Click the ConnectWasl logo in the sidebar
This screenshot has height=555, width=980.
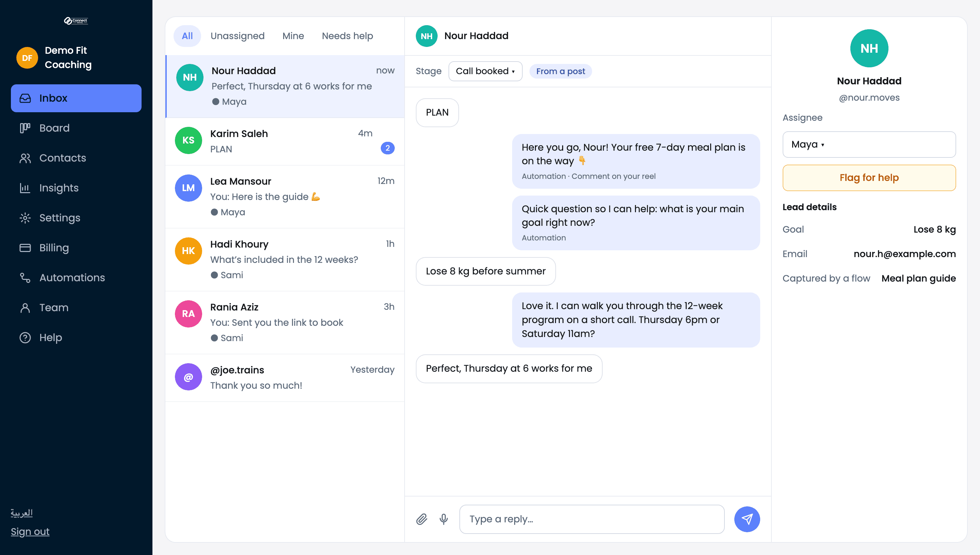tap(76, 21)
